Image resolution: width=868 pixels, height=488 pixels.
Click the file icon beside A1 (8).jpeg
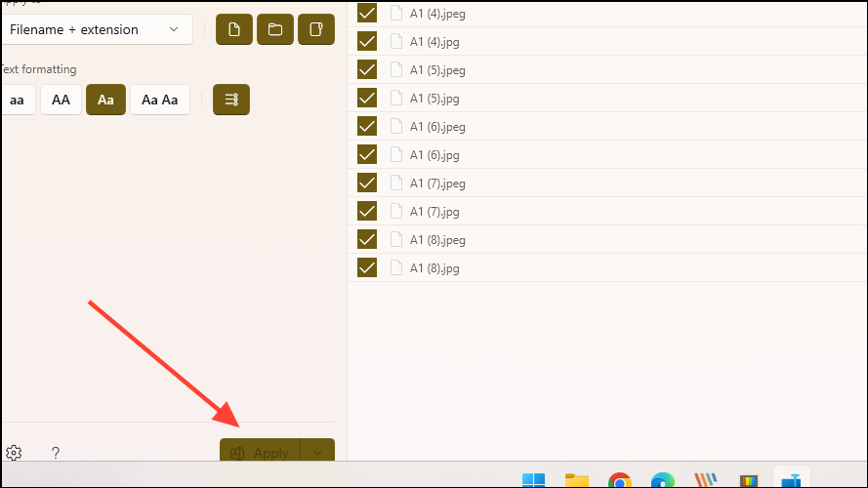tap(396, 239)
